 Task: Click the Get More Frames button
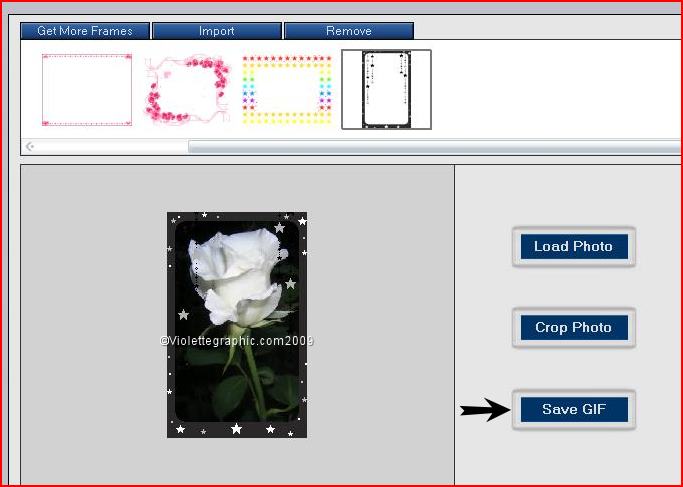click(x=85, y=31)
